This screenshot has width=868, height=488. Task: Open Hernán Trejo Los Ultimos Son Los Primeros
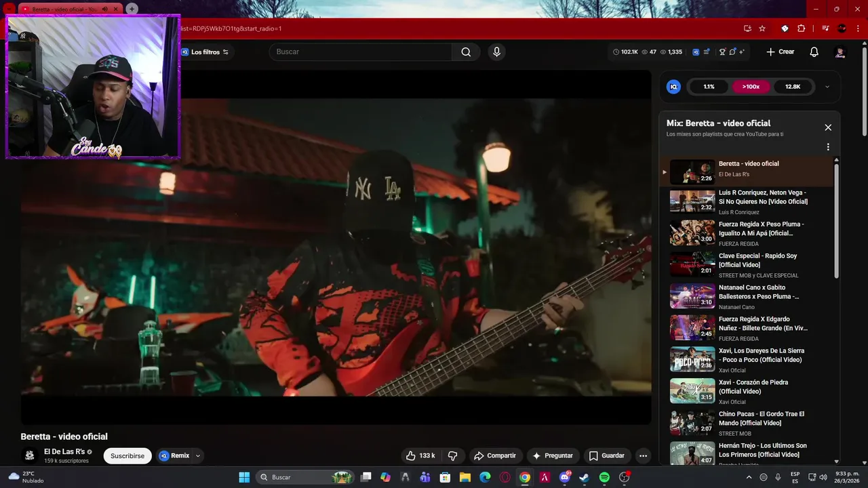[x=746, y=453]
